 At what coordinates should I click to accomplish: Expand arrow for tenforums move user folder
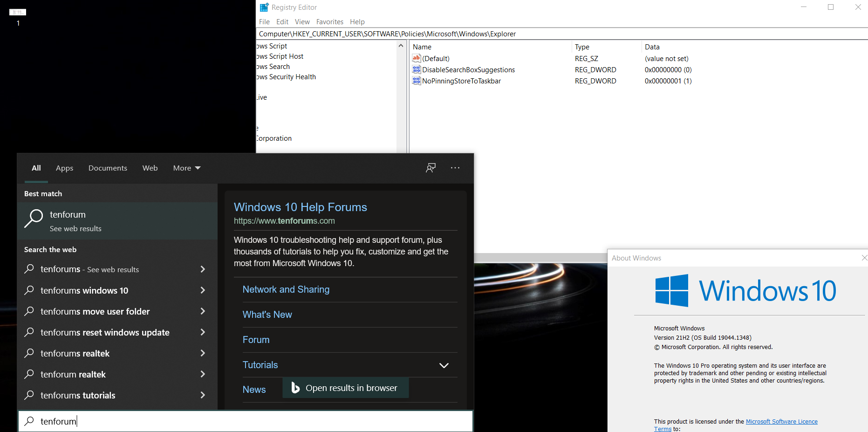203,311
